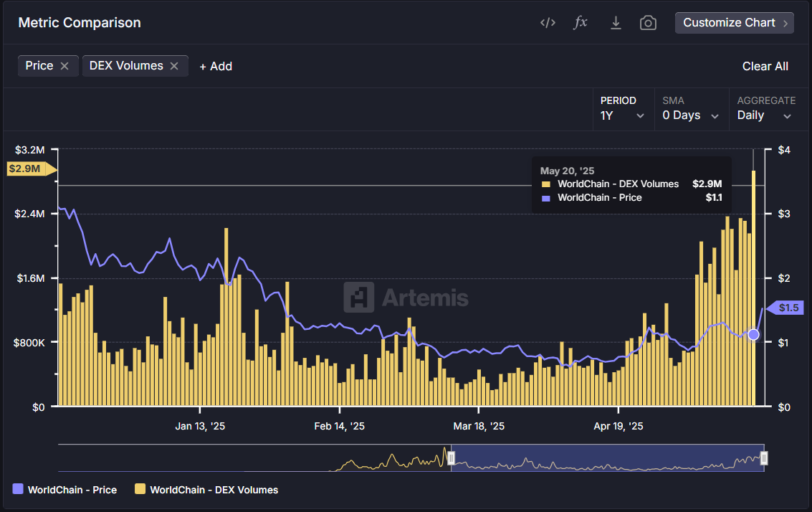Click the $800K left axis label
This screenshot has width=812, height=512.
point(29,343)
